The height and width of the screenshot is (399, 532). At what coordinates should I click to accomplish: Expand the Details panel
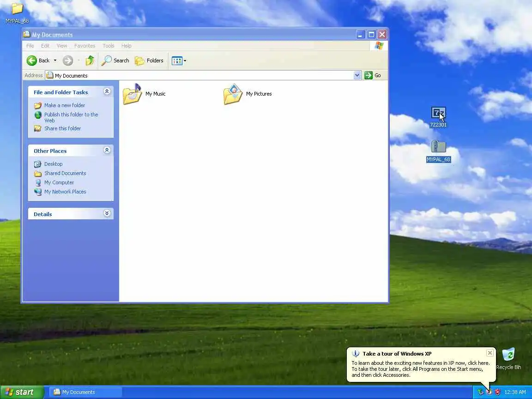(107, 213)
